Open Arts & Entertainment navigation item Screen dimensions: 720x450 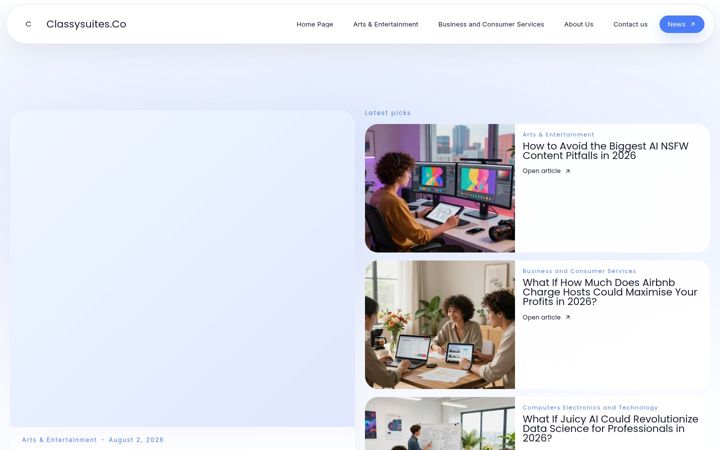coord(385,24)
